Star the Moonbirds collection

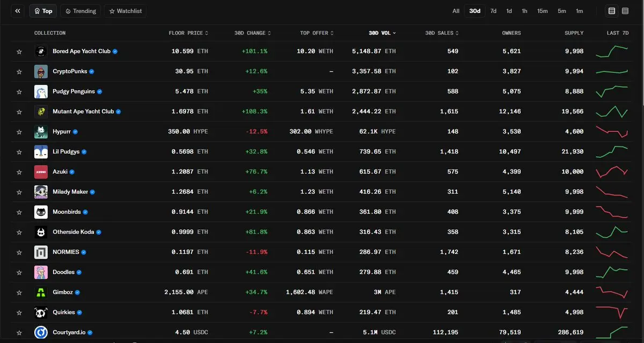tap(19, 212)
